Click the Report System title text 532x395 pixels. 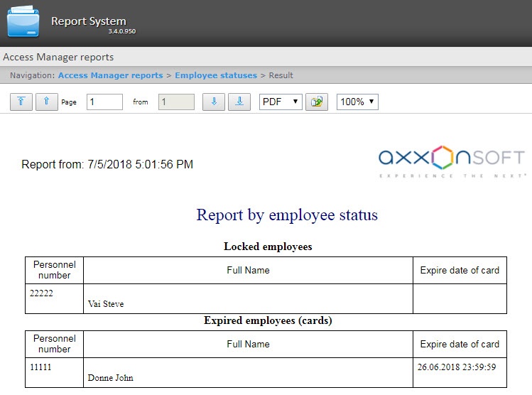tap(88, 21)
